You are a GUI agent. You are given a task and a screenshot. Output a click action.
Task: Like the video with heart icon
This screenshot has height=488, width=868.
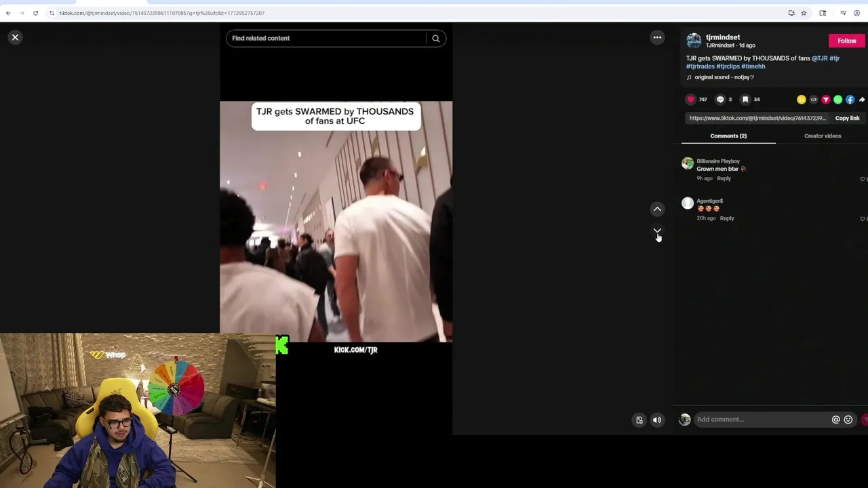pos(690,100)
